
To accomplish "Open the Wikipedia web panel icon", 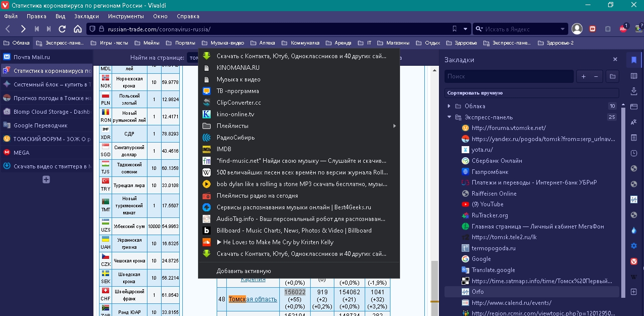I will pos(634,277).
